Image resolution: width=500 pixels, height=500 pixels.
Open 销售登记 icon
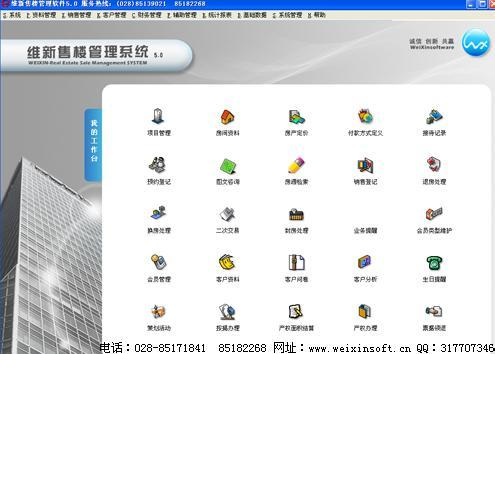coord(366,165)
